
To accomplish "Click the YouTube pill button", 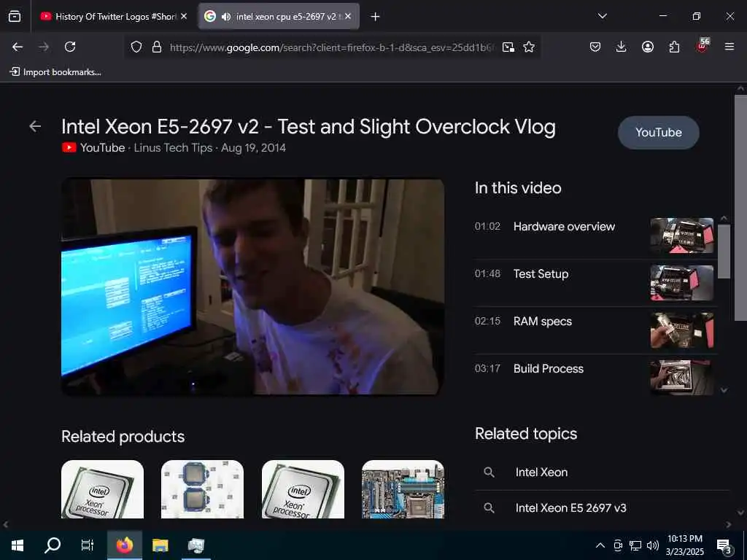I will [659, 133].
